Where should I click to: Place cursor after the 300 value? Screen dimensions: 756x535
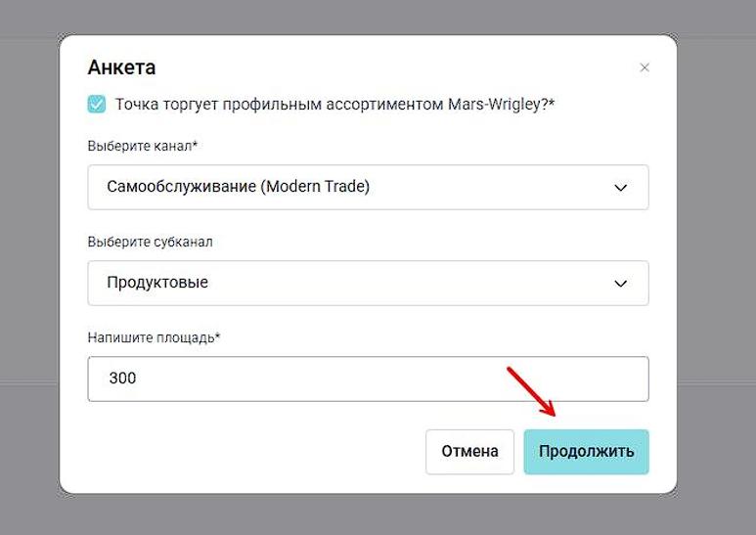[x=138, y=379]
